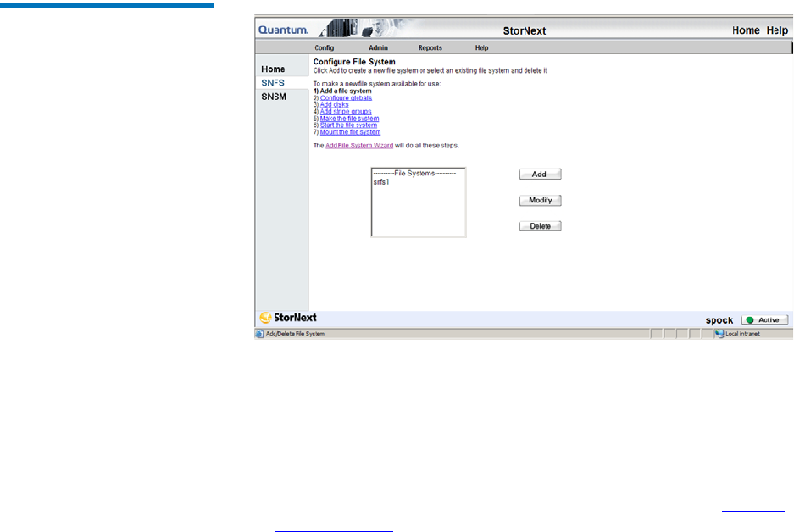Select Home in left sidebar

pyautogui.click(x=273, y=69)
